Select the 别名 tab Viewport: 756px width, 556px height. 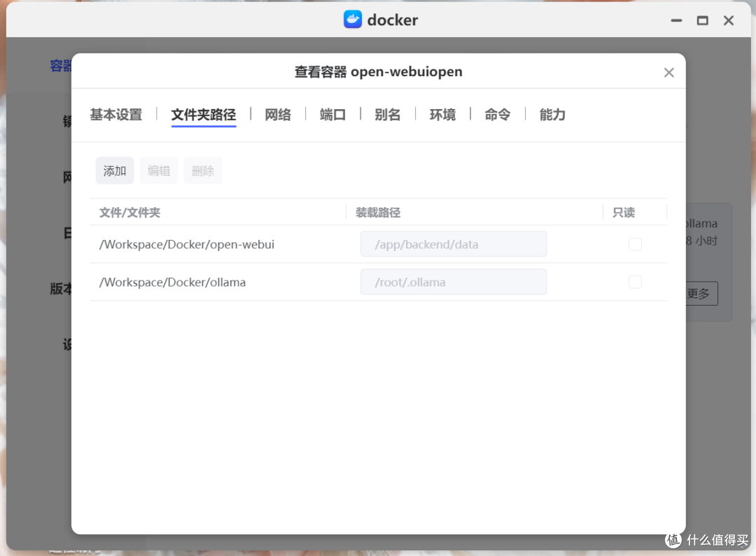tap(388, 115)
